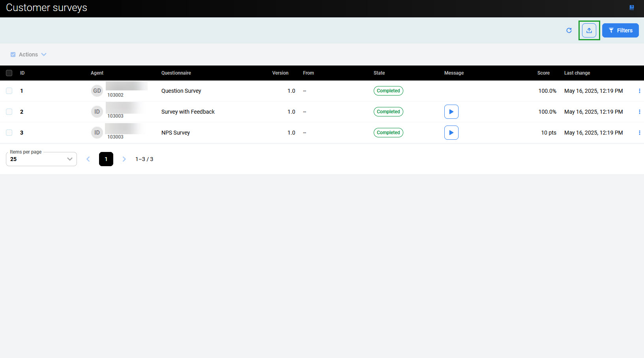Select the checkbox for survey ID 3
The height and width of the screenshot is (358, 644).
(9, 133)
